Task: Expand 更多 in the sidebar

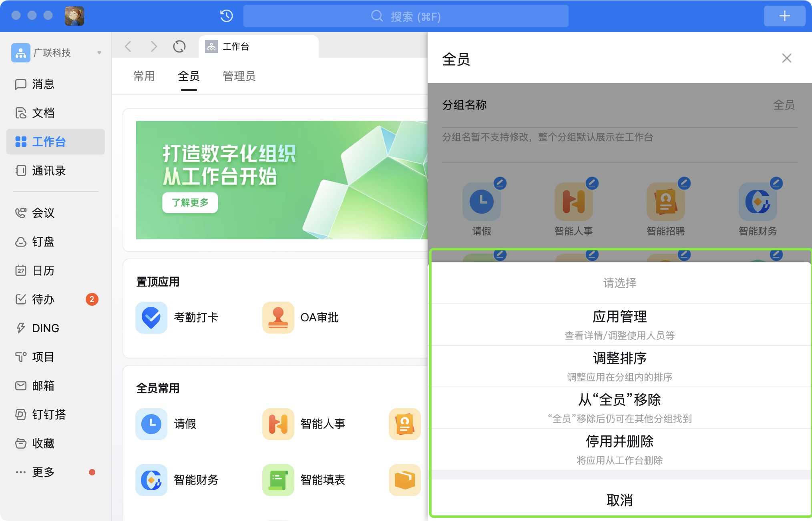Action: pos(56,472)
